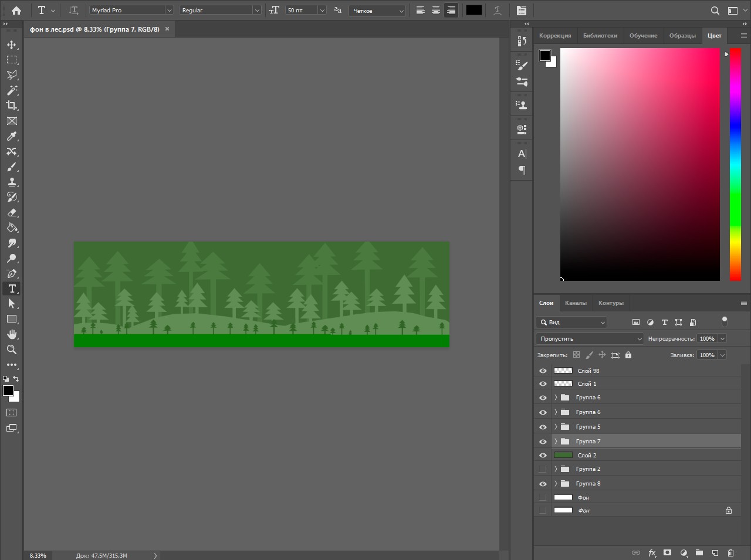Image resolution: width=751 pixels, height=560 pixels.
Task: Select the Crop tool
Action: pos(12,106)
